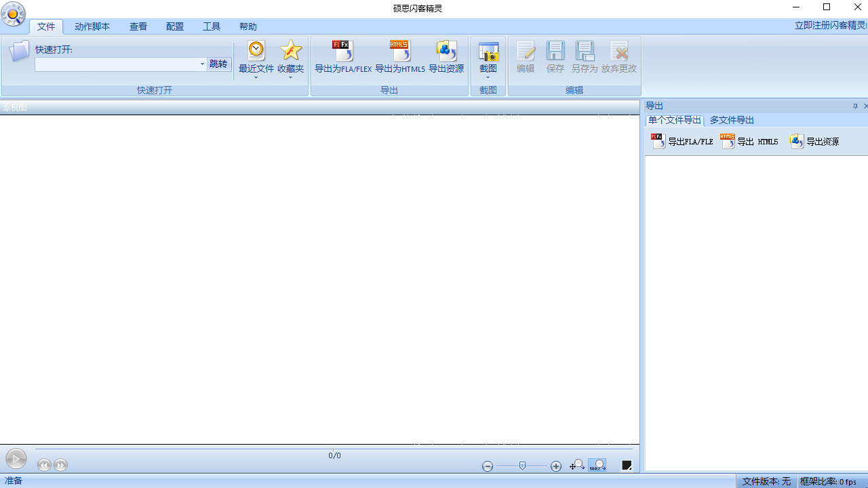Pin the 导出 panel with pushpin
The height and width of the screenshot is (488, 868).
tap(855, 106)
